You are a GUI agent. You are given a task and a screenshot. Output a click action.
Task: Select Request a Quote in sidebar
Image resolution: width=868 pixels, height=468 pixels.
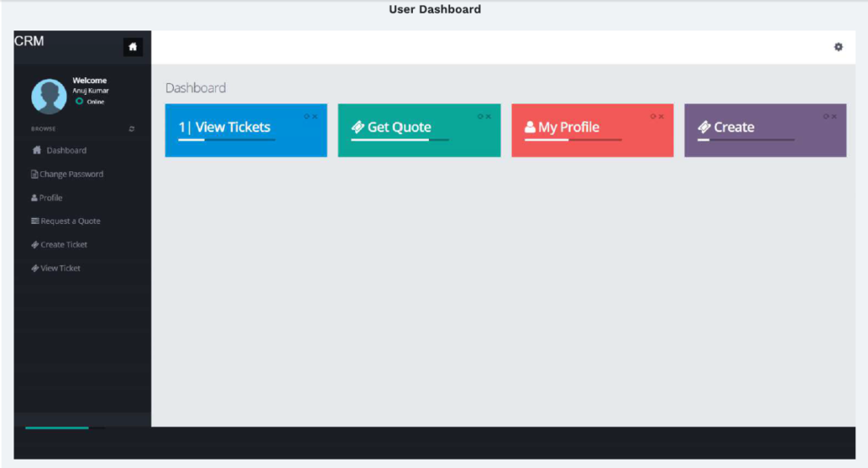(x=71, y=221)
